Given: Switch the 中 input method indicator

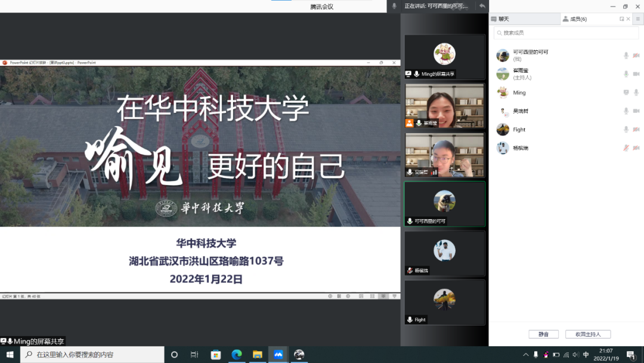Looking at the screenshot, I should click(586, 355).
